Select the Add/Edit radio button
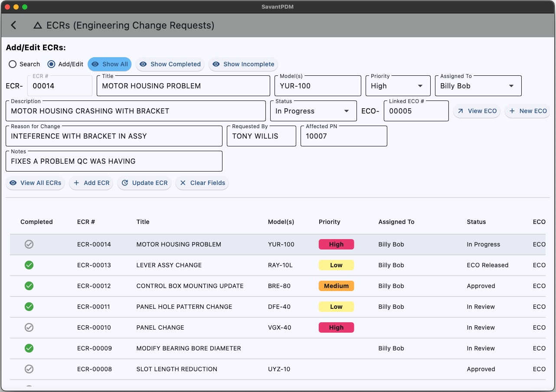This screenshot has width=556, height=392. tap(52, 64)
